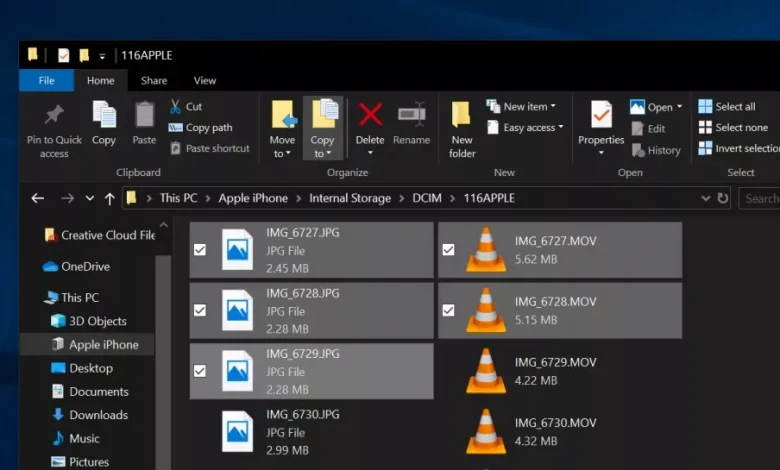Click the IMG_6728.JPG file icon
Image resolution: width=780 pixels, height=470 pixels.
pyautogui.click(x=237, y=310)
